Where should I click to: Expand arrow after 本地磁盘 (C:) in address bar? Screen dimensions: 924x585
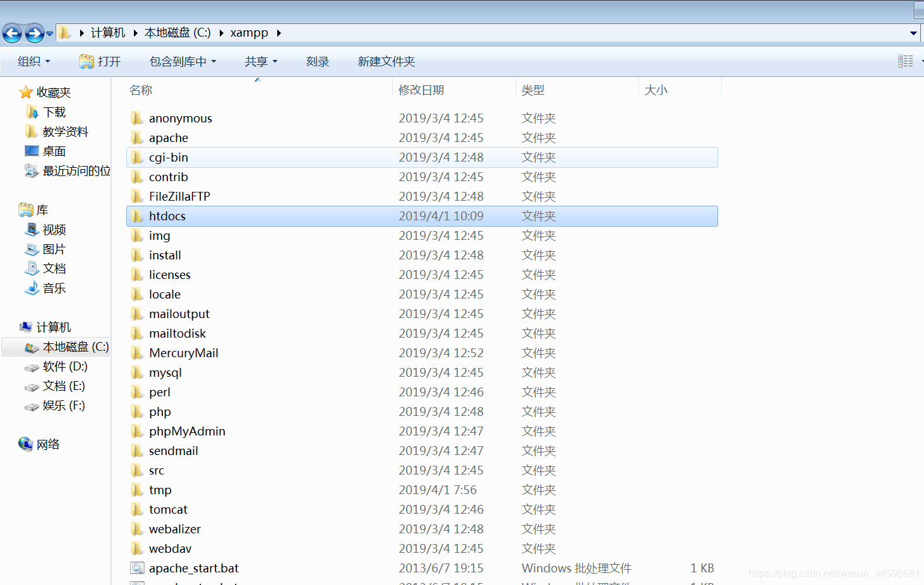pyautogui.click(x=221, y=33)
